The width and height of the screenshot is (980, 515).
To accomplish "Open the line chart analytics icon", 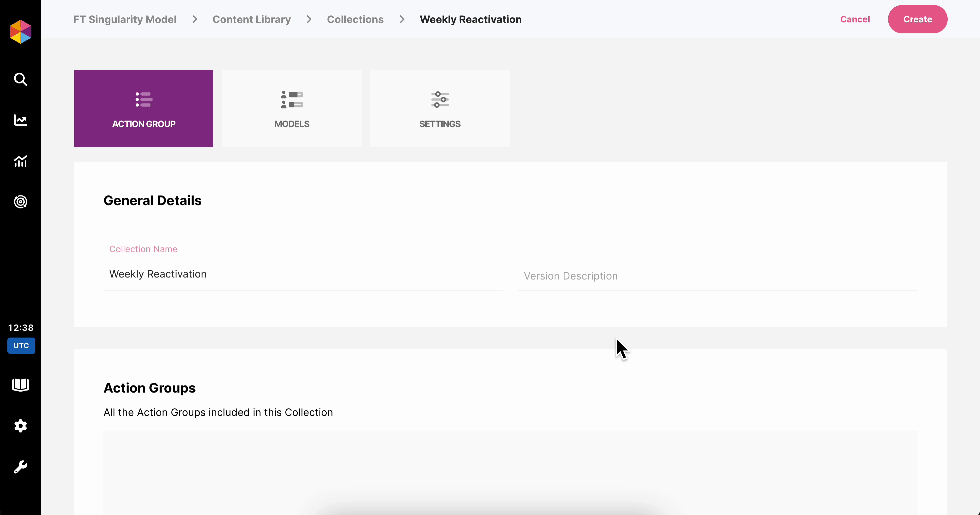I will pos(21,120).
